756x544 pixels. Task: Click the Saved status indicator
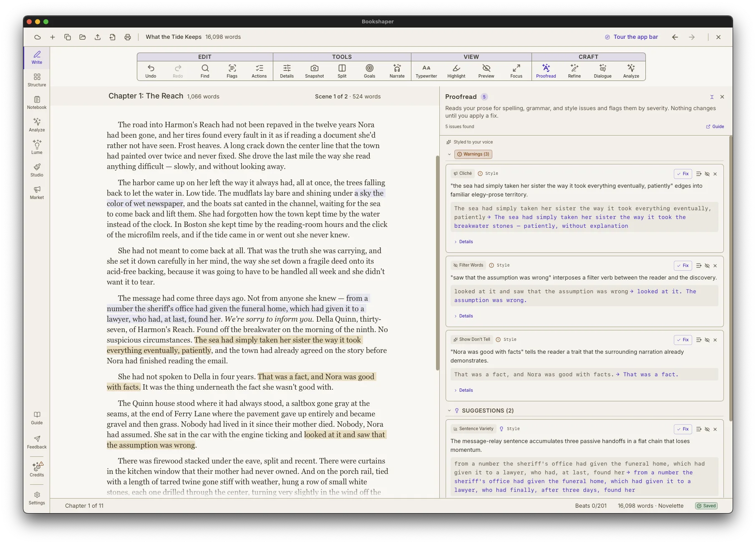coord(706,506)
